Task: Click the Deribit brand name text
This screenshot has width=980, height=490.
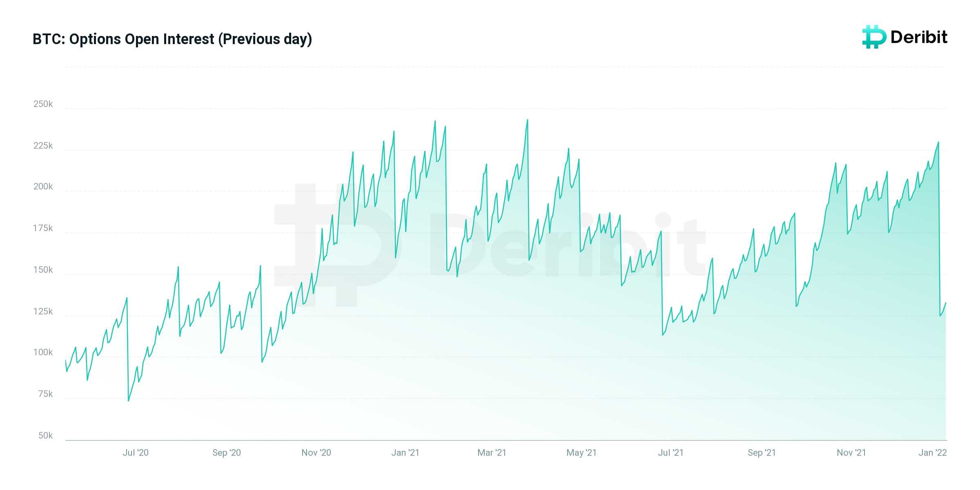Action: 919,37
